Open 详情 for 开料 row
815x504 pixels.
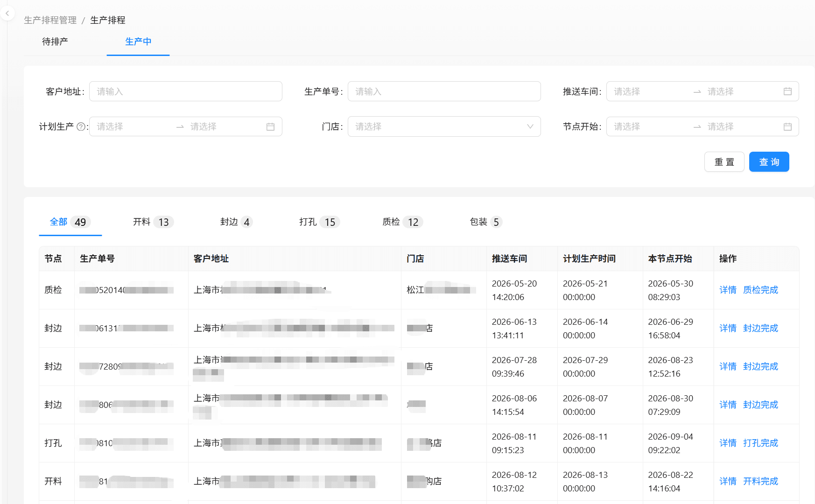[728, 481]
